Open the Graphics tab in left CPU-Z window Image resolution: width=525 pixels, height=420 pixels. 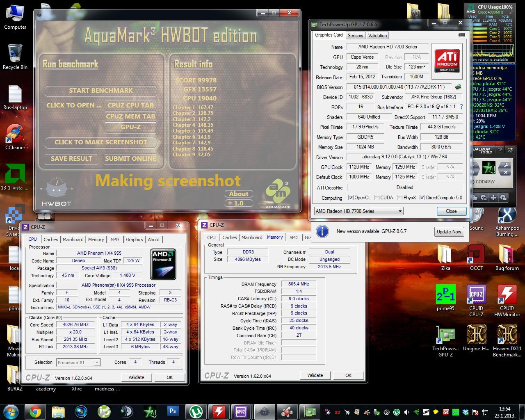click(x=135, y=240)
